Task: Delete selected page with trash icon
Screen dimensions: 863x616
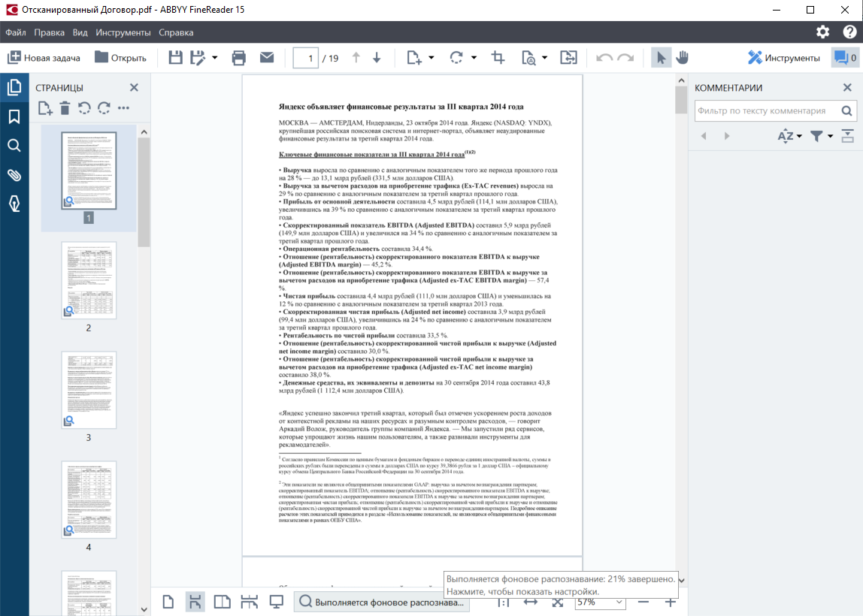Action: coord(65,108)
